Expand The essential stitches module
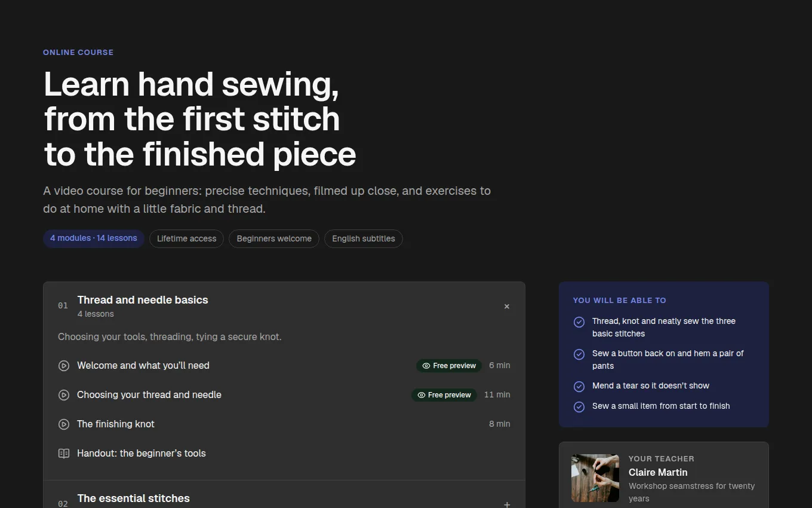 tap(507, 504)
